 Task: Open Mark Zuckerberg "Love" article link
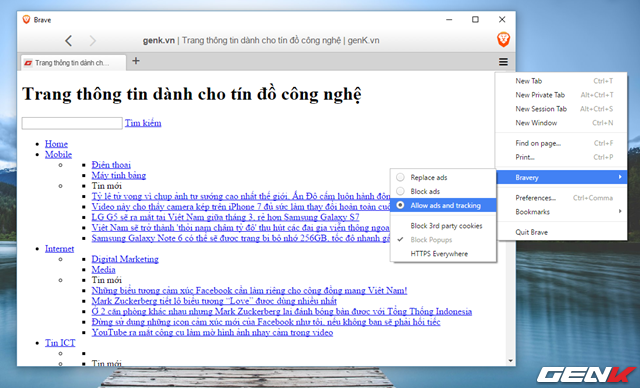[214, 301]
